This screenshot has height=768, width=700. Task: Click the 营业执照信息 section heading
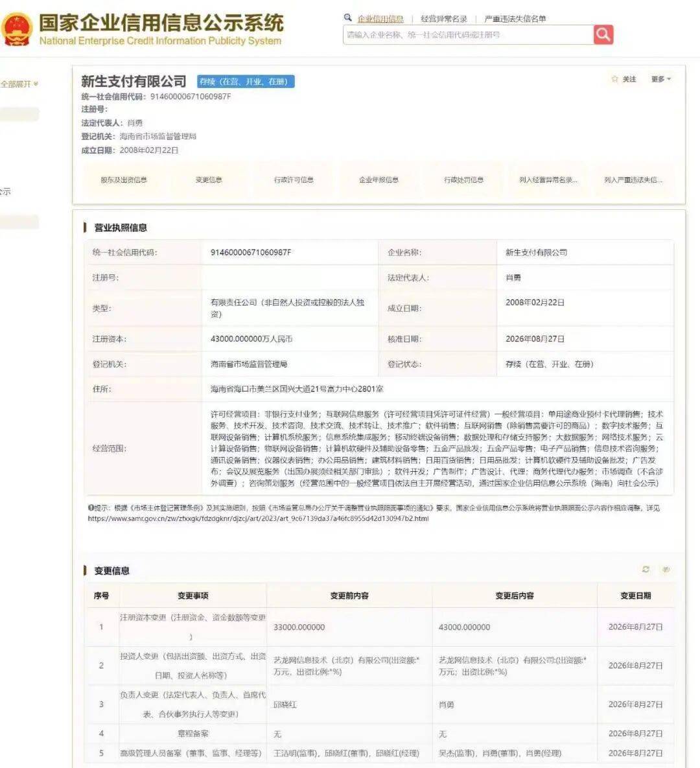(121, 227)
